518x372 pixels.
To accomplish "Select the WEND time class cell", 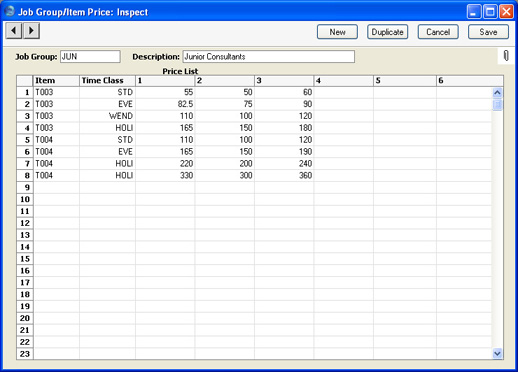I will tap(107, 116).
